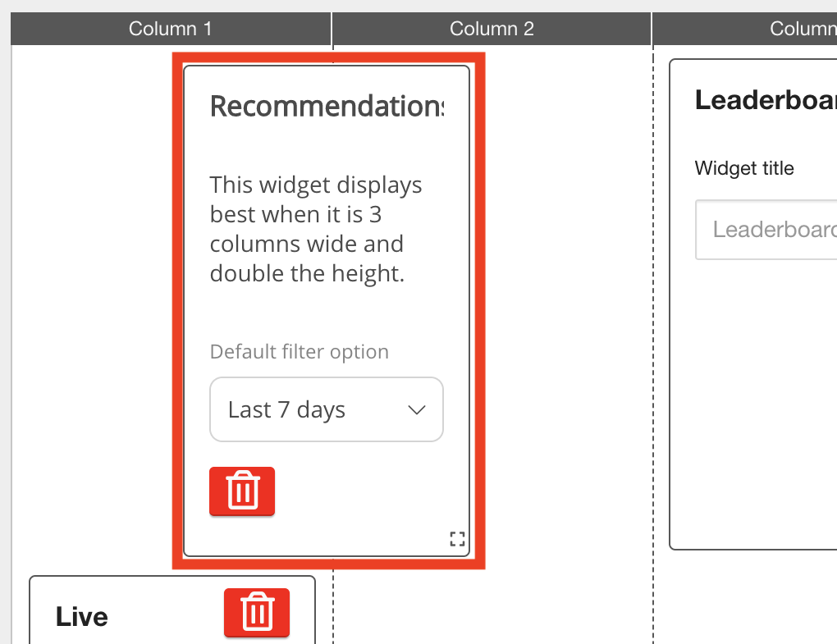This screenshot has height=644, width=837.
Task: Click the Recommendations widget heading
Action: point(326,107)
